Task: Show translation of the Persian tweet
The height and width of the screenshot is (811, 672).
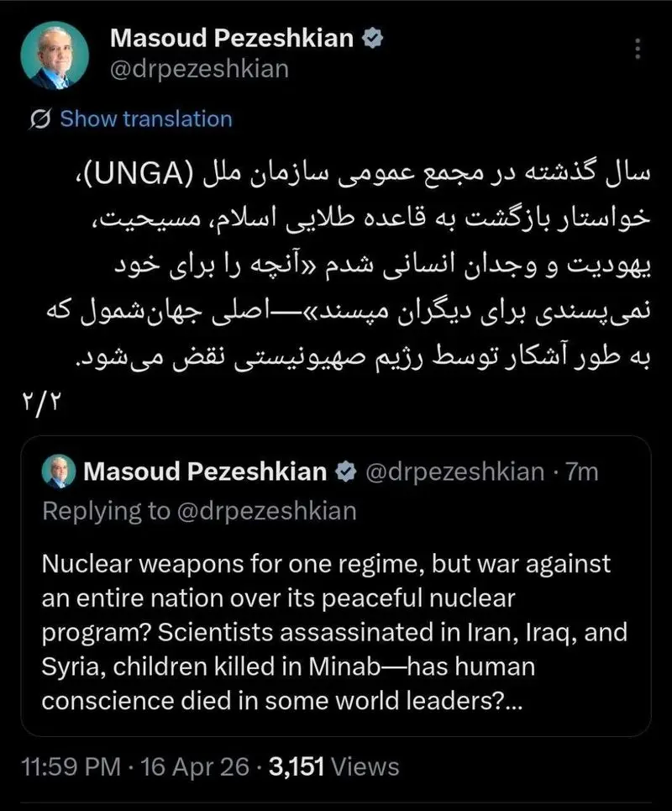Action: click(x=144, y=119)
